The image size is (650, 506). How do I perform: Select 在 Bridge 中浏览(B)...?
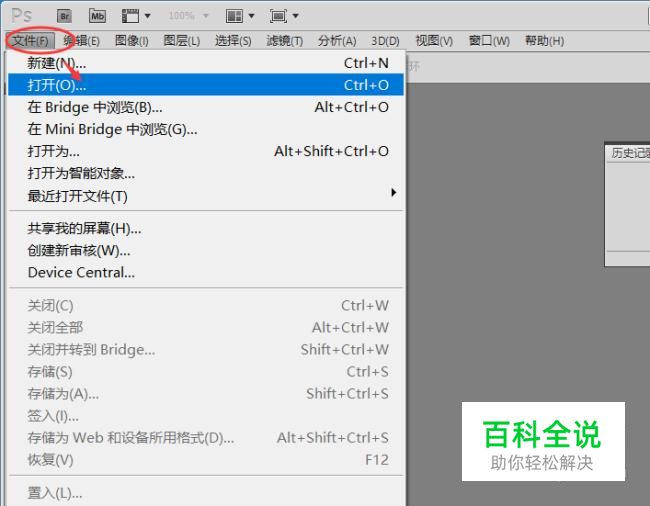coord(206,107)
